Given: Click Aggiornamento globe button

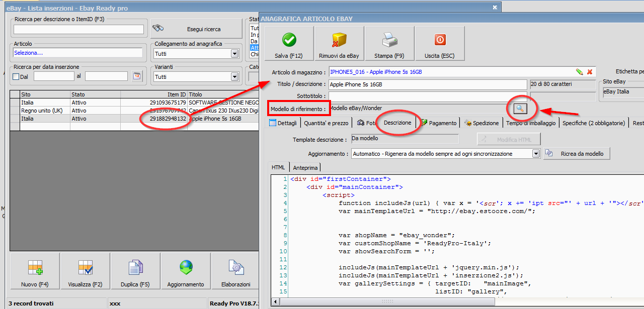Looking at the screenshot, I should coord(186,271).
